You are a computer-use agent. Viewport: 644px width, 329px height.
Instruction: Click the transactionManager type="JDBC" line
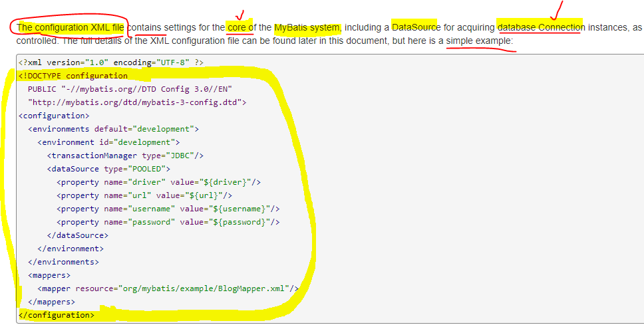click(x=125, y=156)
